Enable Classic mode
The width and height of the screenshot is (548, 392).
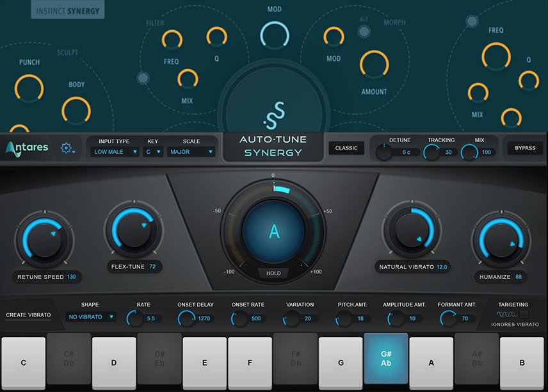(x=346, y=148)
